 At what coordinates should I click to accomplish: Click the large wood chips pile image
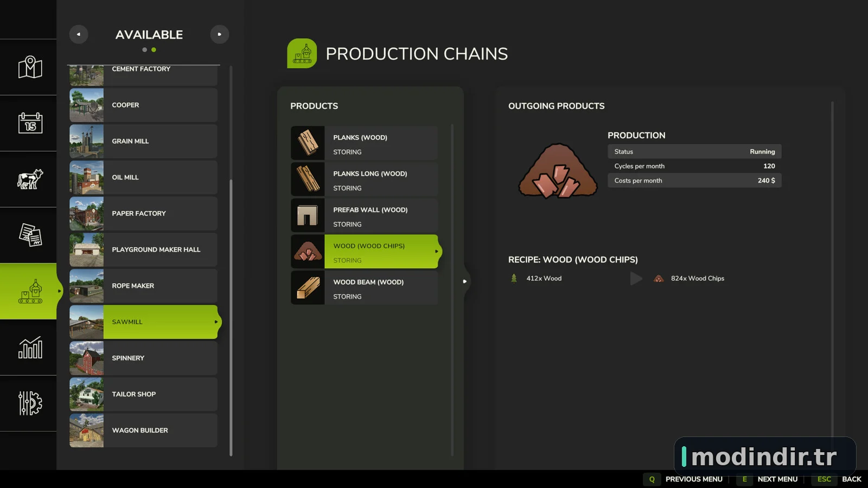click(558, 171)
